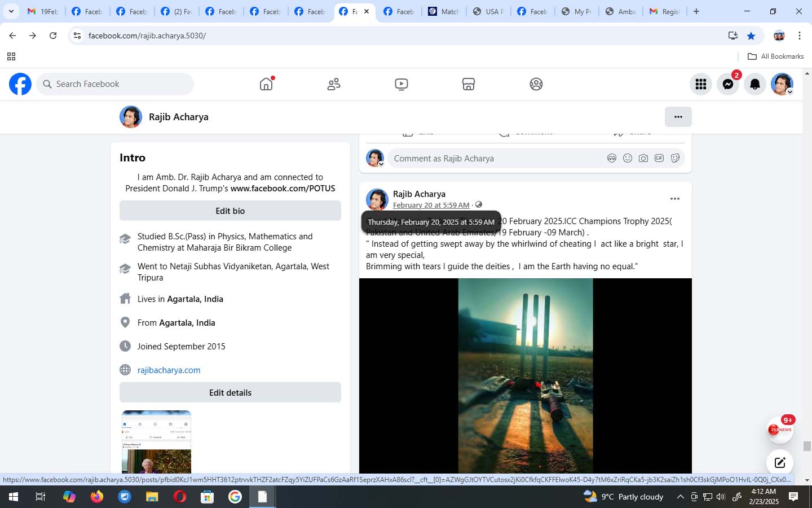812x508 pixels.
Task: Launch Firefox from the taskbar
Action: (97, 497)
